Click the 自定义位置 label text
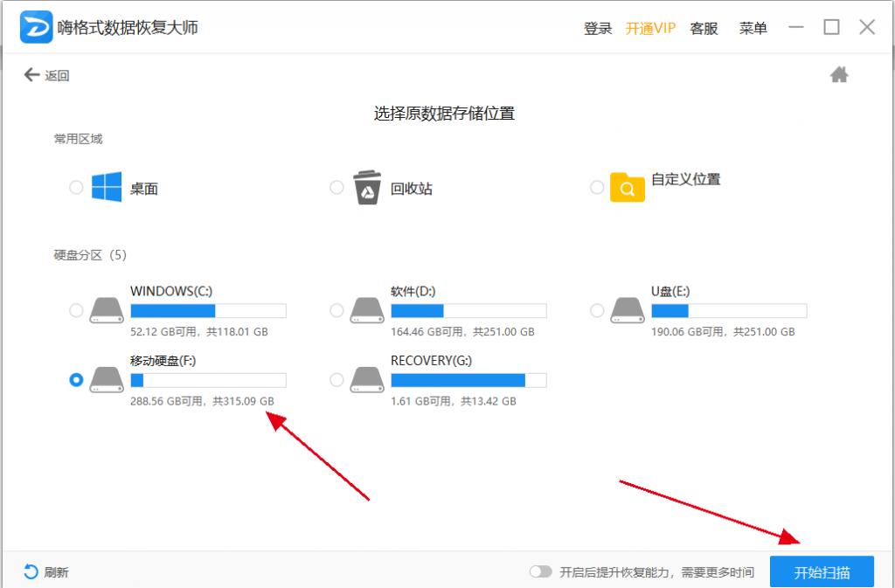The height and width of the screenshot is (588, 895). pyautogui.click(x=685, y=179)
